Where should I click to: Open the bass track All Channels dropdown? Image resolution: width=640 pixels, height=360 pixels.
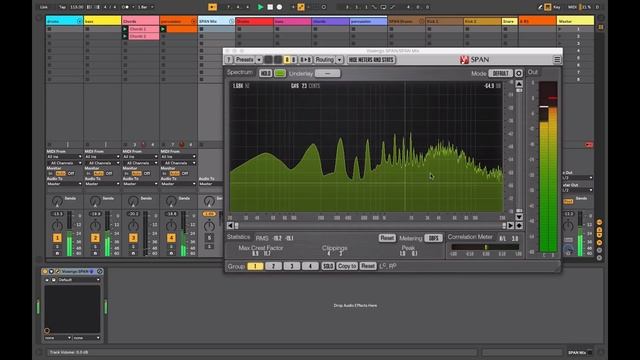(102, 163)
